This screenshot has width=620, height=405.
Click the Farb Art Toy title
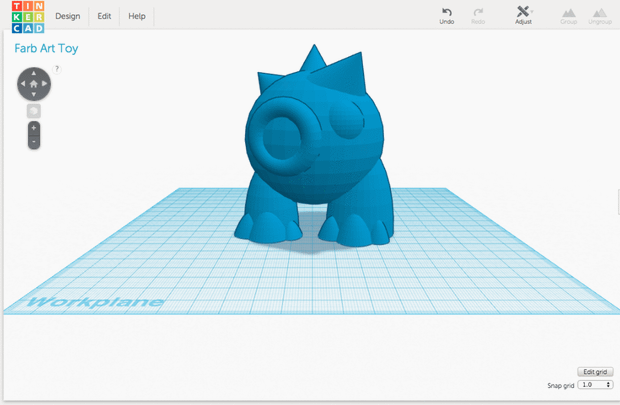(46, 48)
